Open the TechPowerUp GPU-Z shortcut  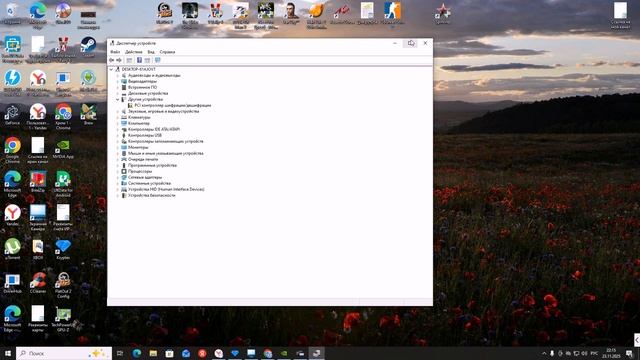[63, 318]
